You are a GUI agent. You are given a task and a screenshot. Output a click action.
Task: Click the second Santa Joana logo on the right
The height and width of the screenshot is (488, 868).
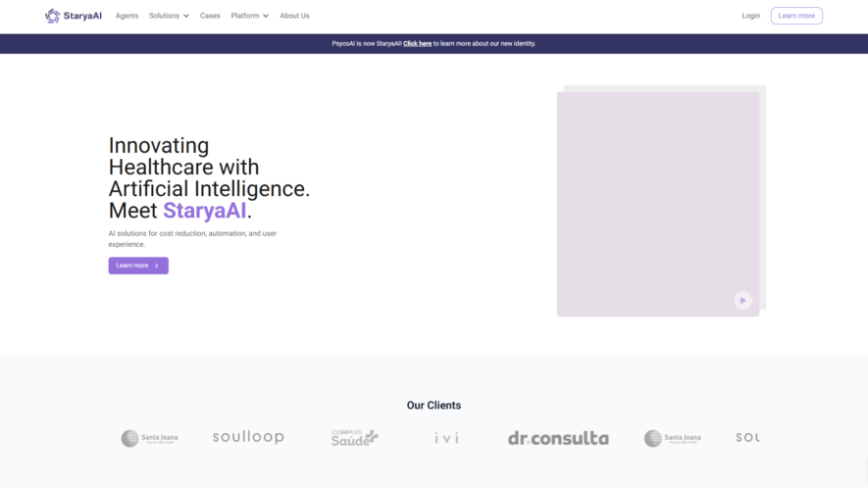click(x=673, y=438)
